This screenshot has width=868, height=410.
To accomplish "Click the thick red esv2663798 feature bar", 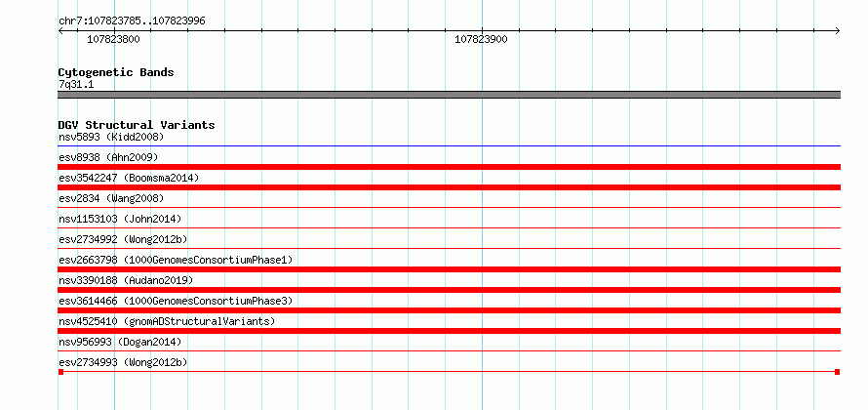I will 450,269.
